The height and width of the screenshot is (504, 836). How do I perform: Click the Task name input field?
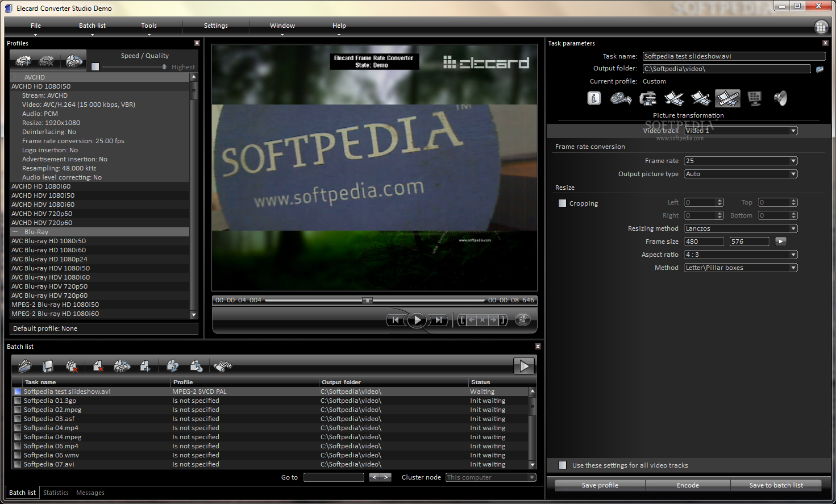(x=734, y=56)
